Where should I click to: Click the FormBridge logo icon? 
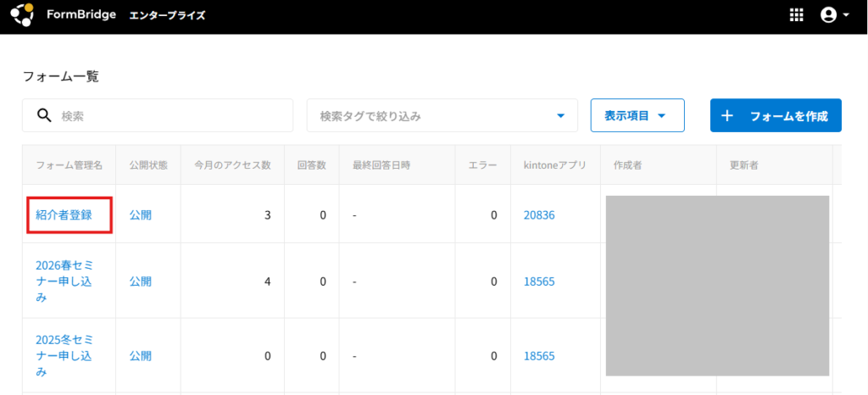point(22,15)
